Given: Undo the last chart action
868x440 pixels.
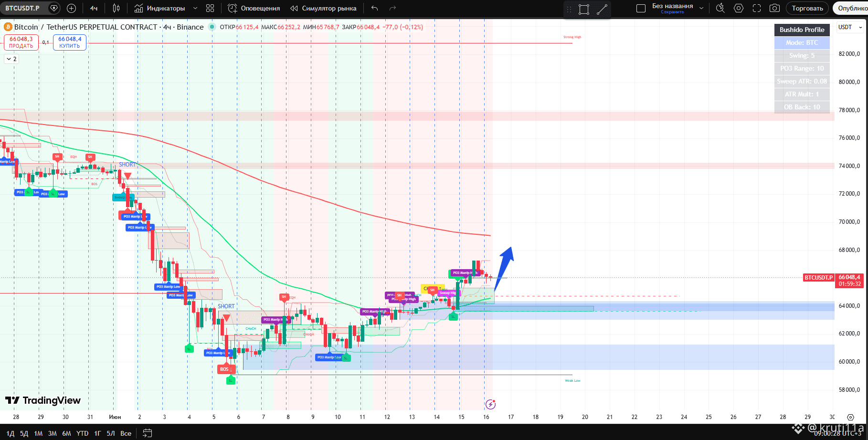Looking at the screenshot, I should tap(375, 8).
